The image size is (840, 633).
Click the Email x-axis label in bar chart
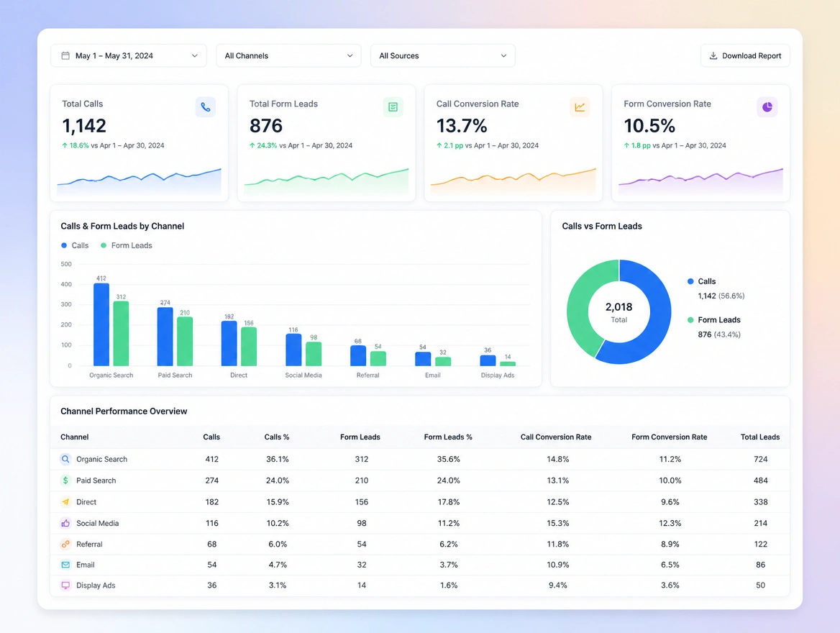point(433,375)
